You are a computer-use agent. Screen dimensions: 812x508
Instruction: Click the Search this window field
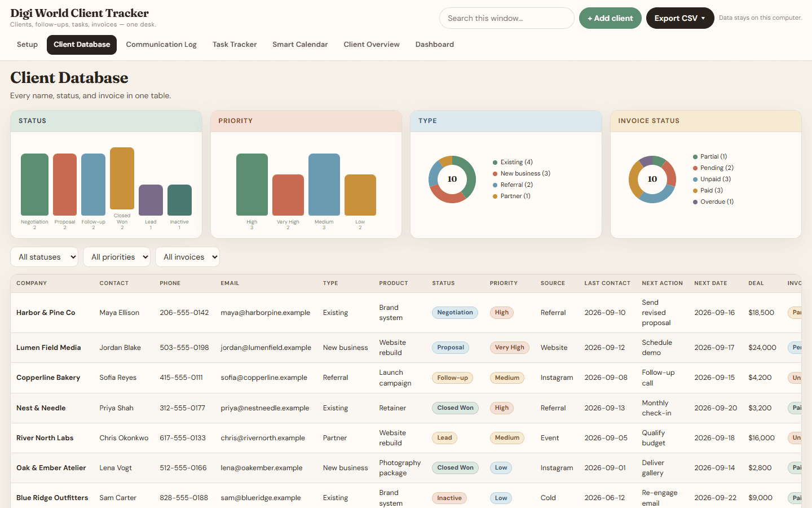coord(506,18)
